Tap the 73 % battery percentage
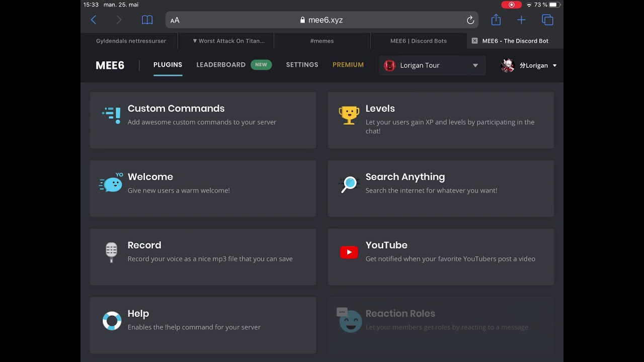 [541, 5]
